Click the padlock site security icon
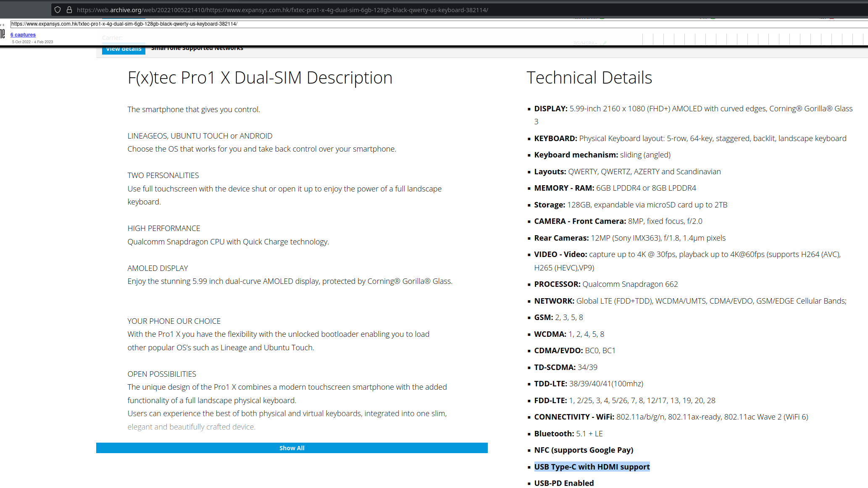The image size is (868, 488). (69, 10)
